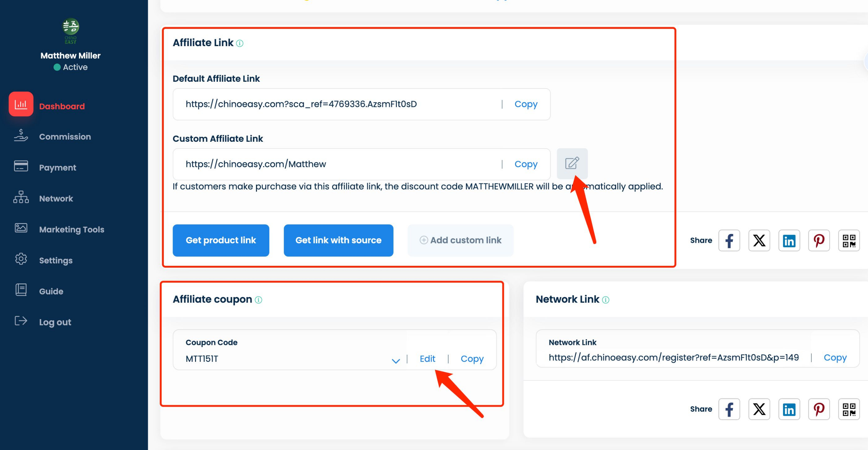Click info icon beside Affiliate Link title
The height and width of the screenshot is (450, 868).
coord(240,43)
